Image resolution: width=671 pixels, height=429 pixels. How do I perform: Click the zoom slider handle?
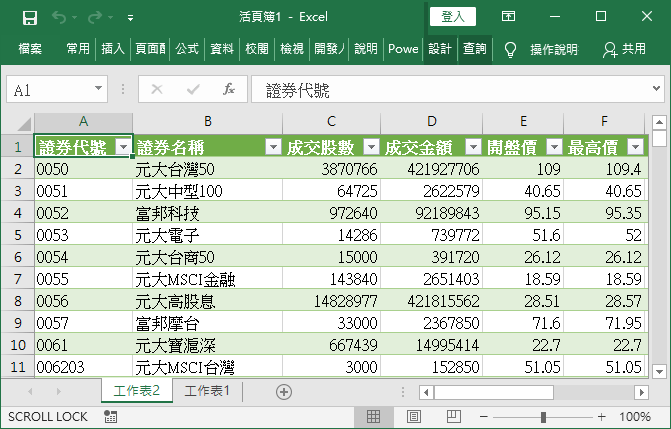543,417
